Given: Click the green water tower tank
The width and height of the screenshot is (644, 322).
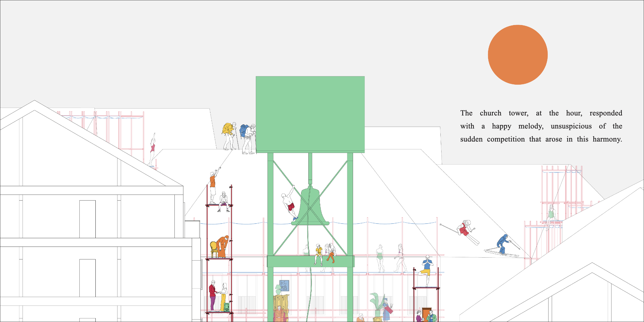Looking at the screenshot, I should (310, 114).
